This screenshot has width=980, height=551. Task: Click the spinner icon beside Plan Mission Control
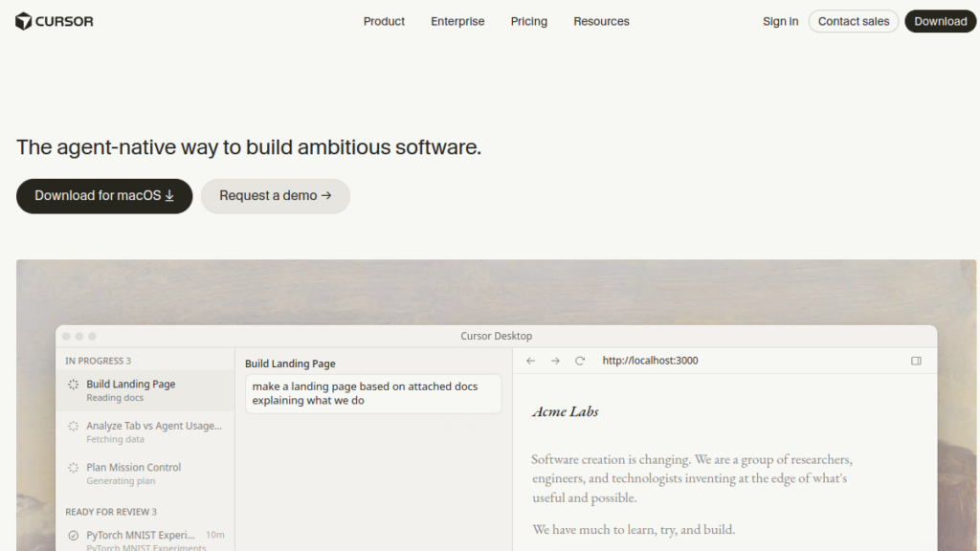click(x=73, y=468)
